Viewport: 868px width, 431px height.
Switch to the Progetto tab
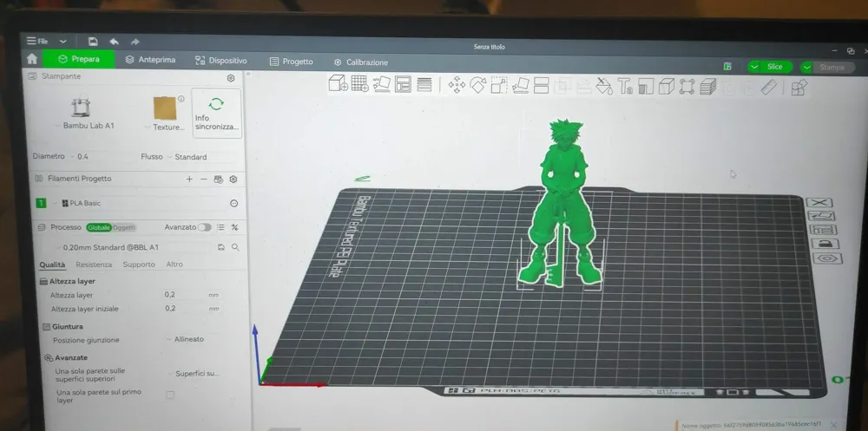(x=291, y=62)
